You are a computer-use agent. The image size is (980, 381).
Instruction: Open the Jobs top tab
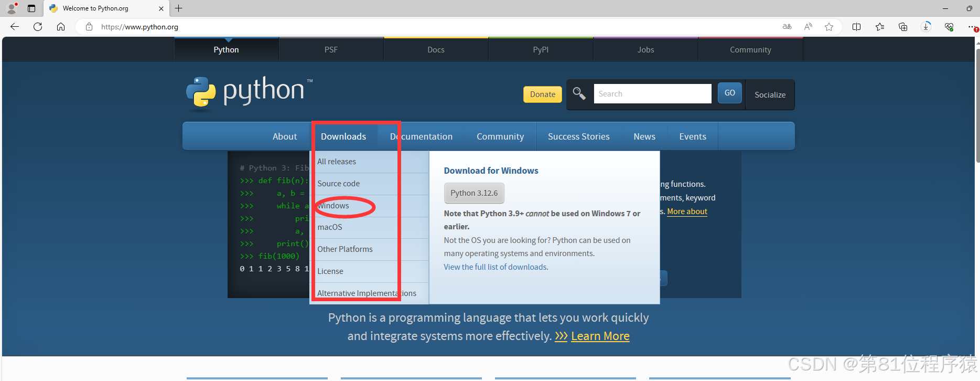click(645, 50)
